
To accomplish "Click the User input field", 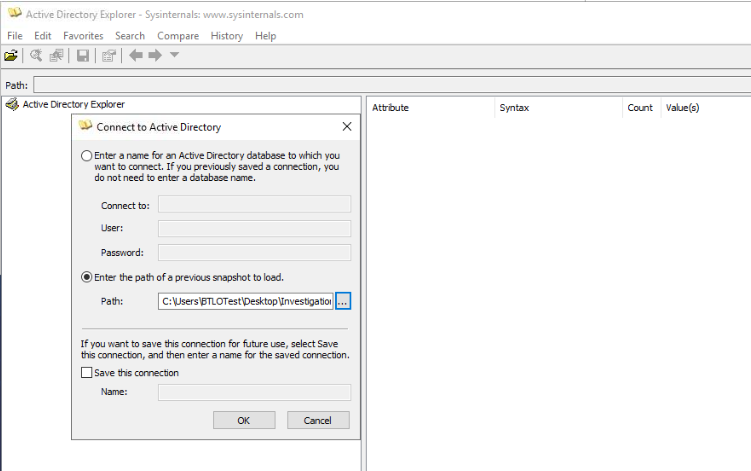I will click(254, 228).
